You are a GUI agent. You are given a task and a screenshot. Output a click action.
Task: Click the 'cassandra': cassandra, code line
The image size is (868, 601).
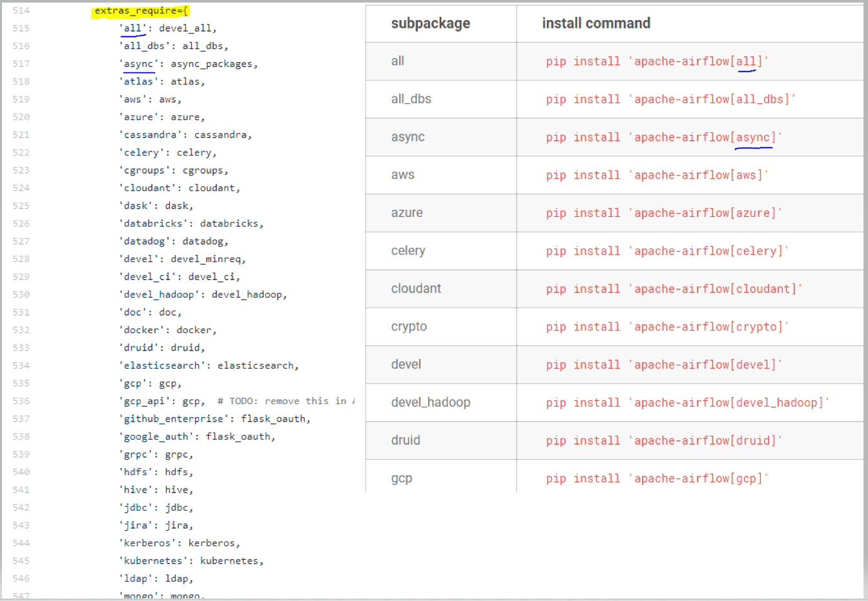[x=185, y=135]
